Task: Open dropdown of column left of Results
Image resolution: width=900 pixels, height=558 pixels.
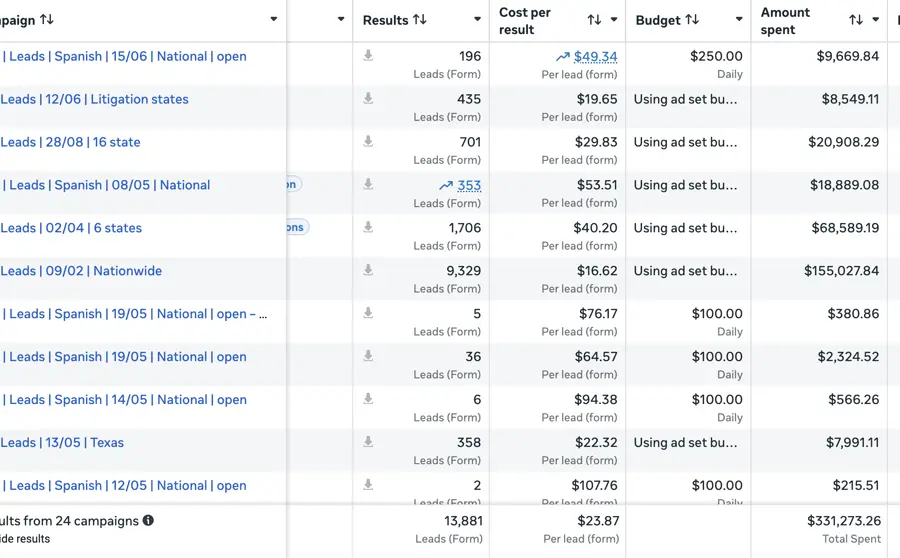Action: [341, 20]
